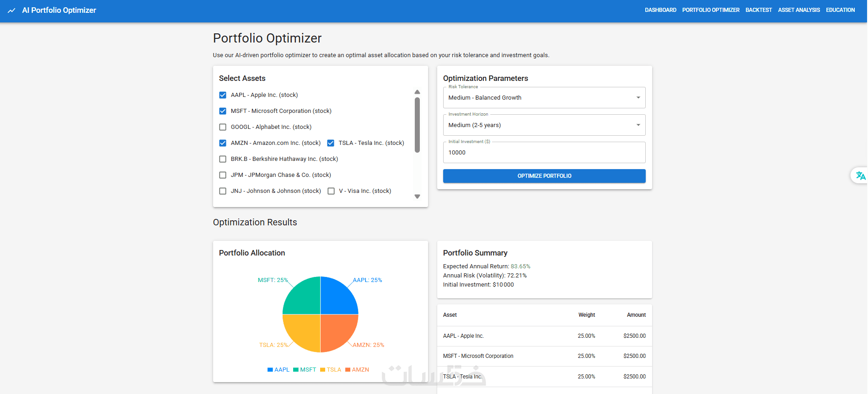Click the asset list scroll-up arrow

(417, 92)
